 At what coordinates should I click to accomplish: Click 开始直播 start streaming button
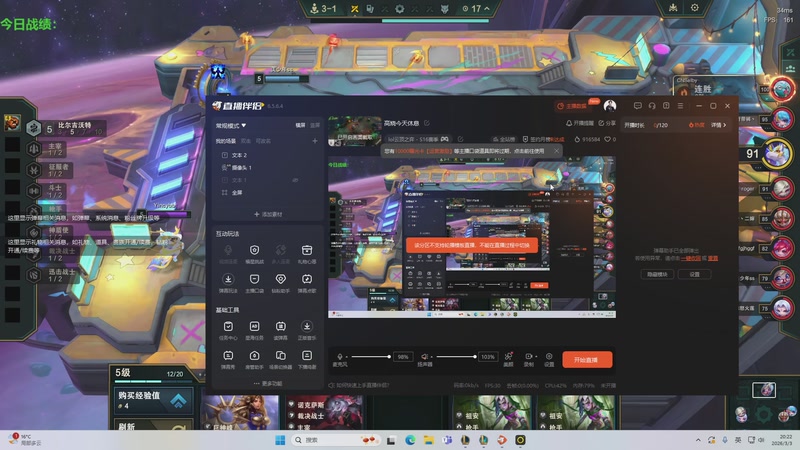(x=587, y=360)
